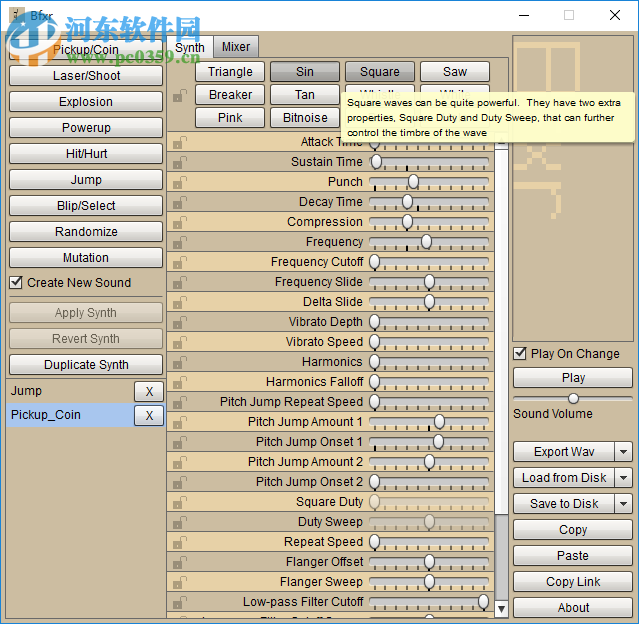This screenshot has height=624, width=639.
Task: Toggle the lock icon for Decay Time
Action: [x=180, y=203]
